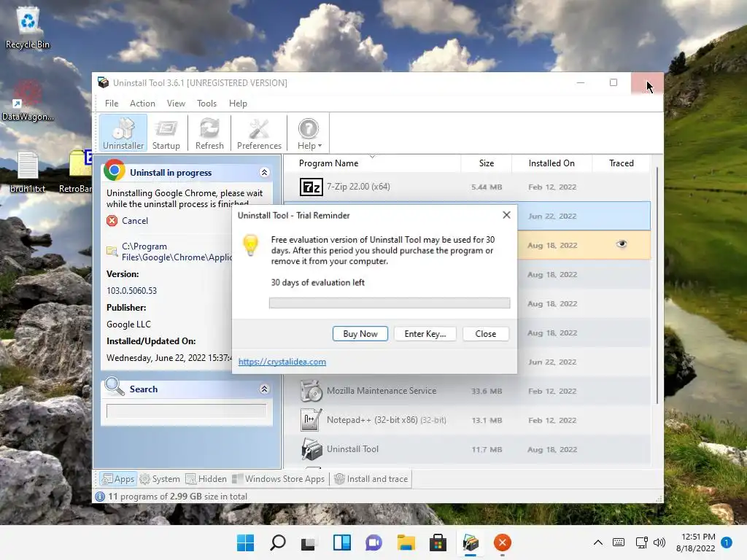The height and width of the screenshot is (560, 747).
Task: Click the Refresh toolbar icon
Action: [x=209, y=133]
